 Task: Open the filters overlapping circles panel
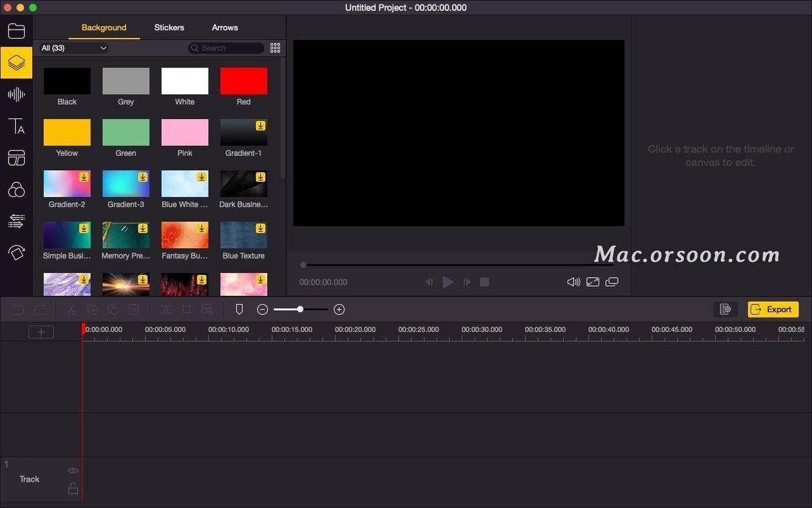(x=16, y=190)
